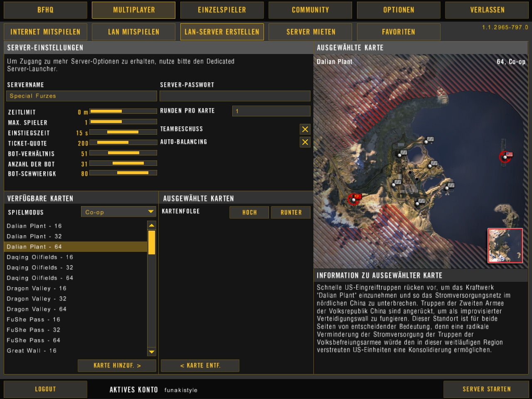Screen dimensions: 532x399
Task: Start the server with Server Starten
Action: point(486,389)
